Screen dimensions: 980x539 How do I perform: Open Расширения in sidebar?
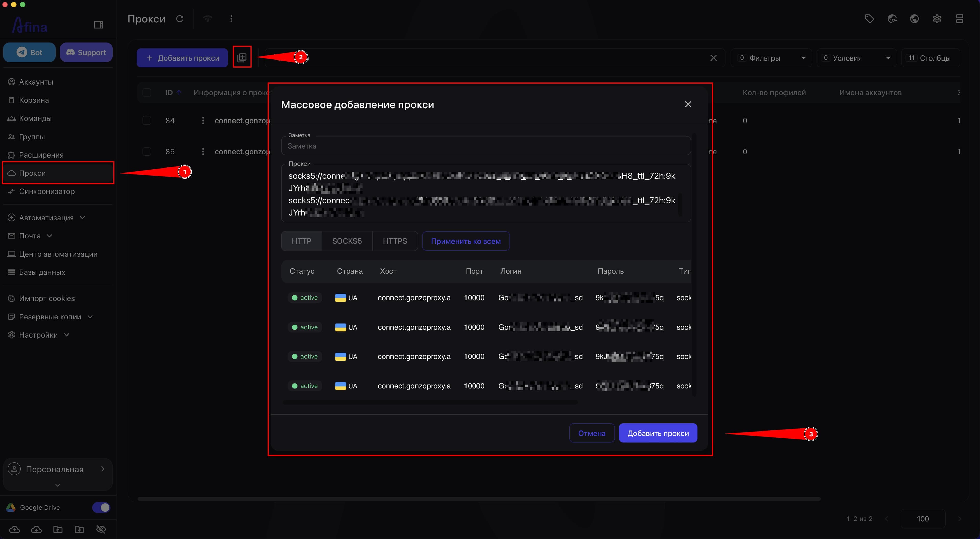[x=41, y=155]
